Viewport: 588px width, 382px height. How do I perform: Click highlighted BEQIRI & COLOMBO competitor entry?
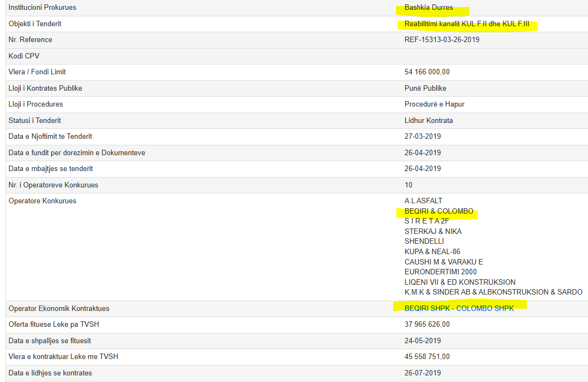click(x=439, y=211)
